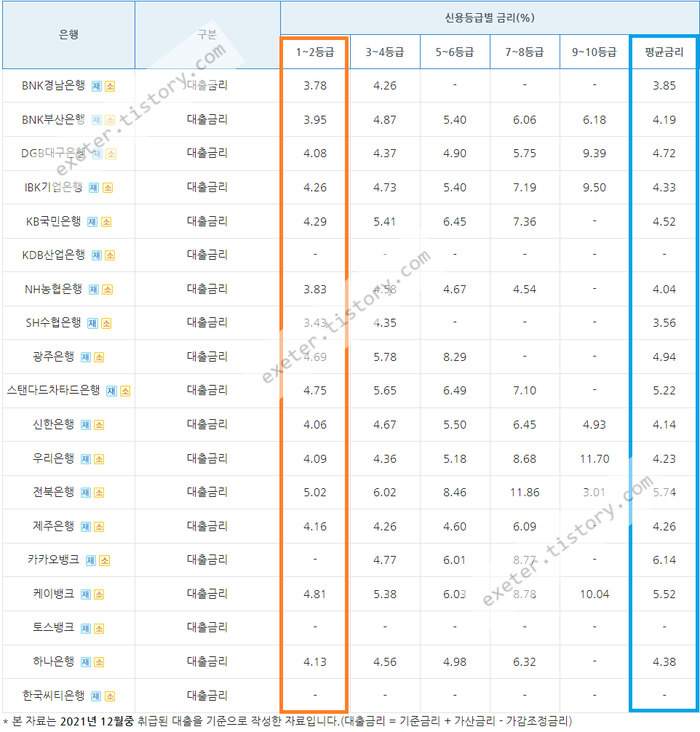
Task: Click the blue 재 icon beside KB국민은행
Action: pos(92,222)
